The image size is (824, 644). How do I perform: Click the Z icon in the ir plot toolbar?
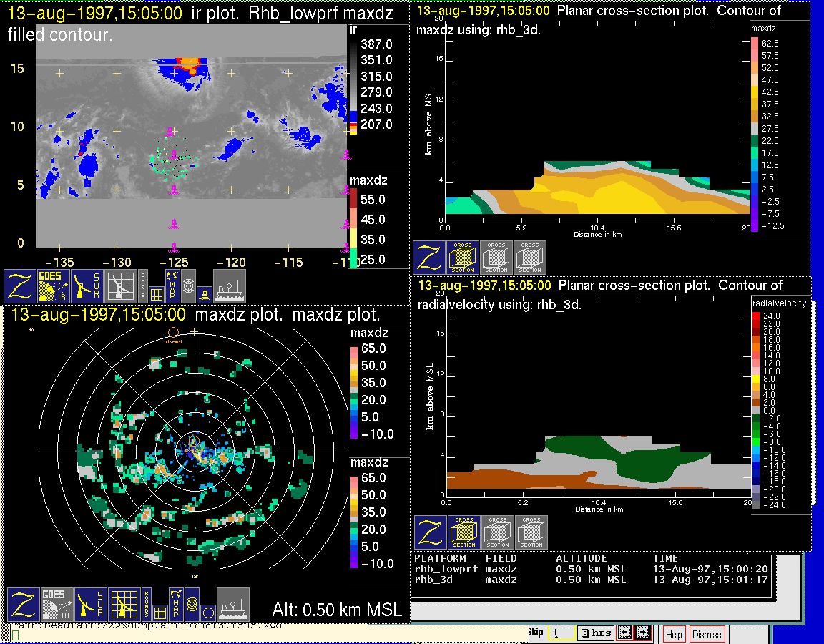tap(19, 286)
